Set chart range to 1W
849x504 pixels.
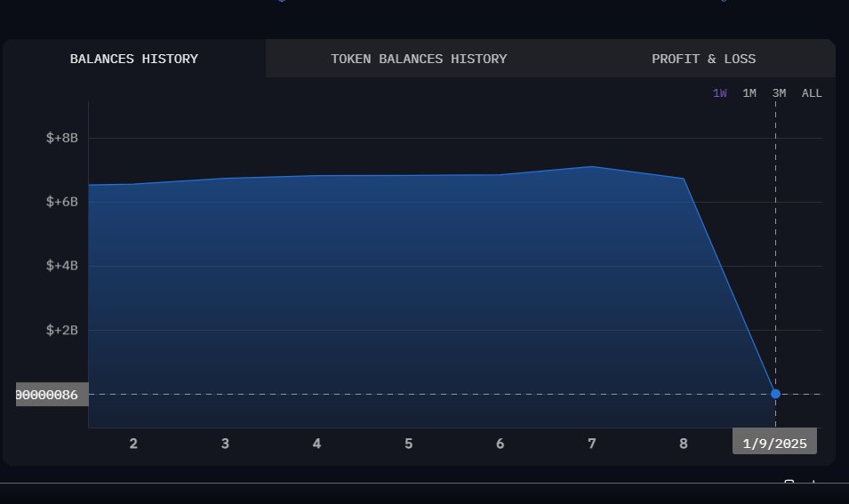click(x=719, y=93)
